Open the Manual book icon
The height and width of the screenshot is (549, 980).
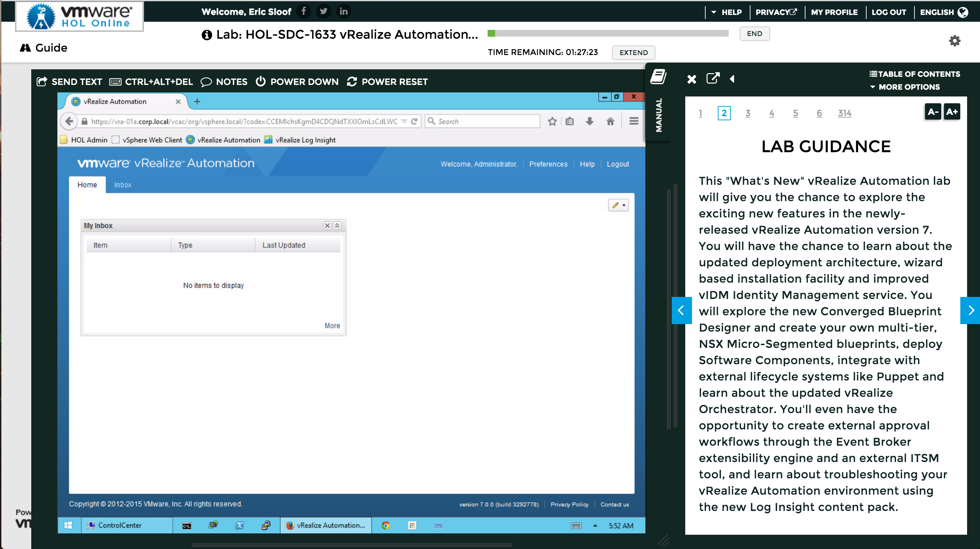658,76
